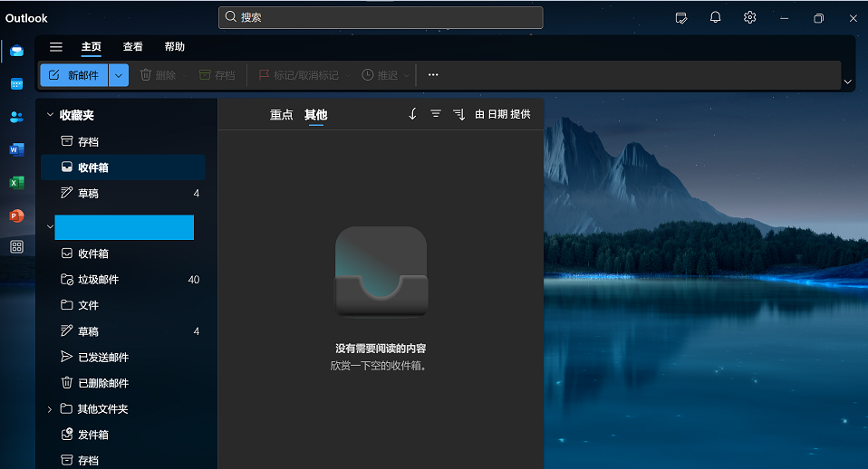Switch to the 查看 tab
The width and height of the screenshot is (868, 469).
point(133,47)
